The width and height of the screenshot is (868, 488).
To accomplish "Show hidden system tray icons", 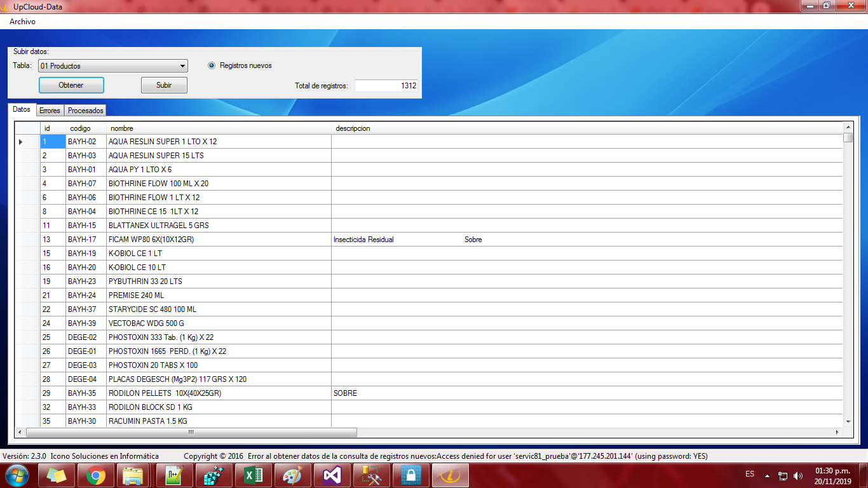I will click(767, 475).
